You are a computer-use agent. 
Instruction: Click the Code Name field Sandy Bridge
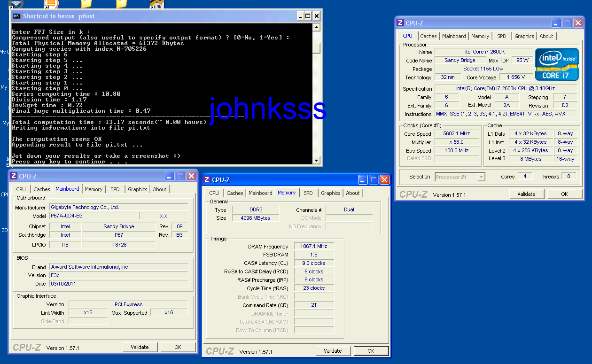(460, 60)
